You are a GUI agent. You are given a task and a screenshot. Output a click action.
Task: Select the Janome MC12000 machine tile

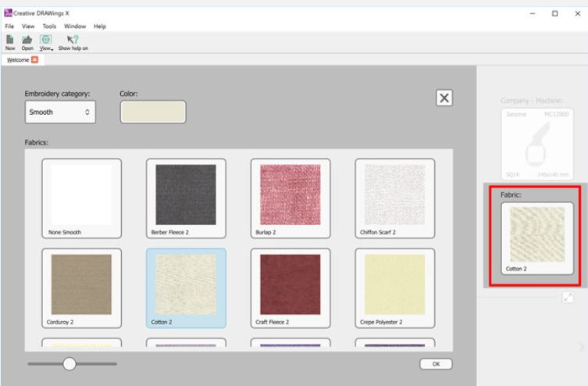pyautogui.click(x=536, y=140)
